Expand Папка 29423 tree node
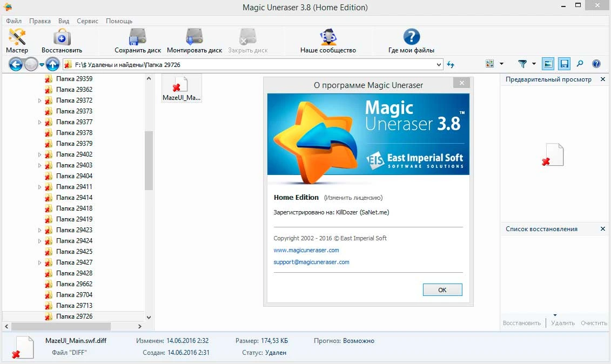611x364 pixels. tap(39, 230)
